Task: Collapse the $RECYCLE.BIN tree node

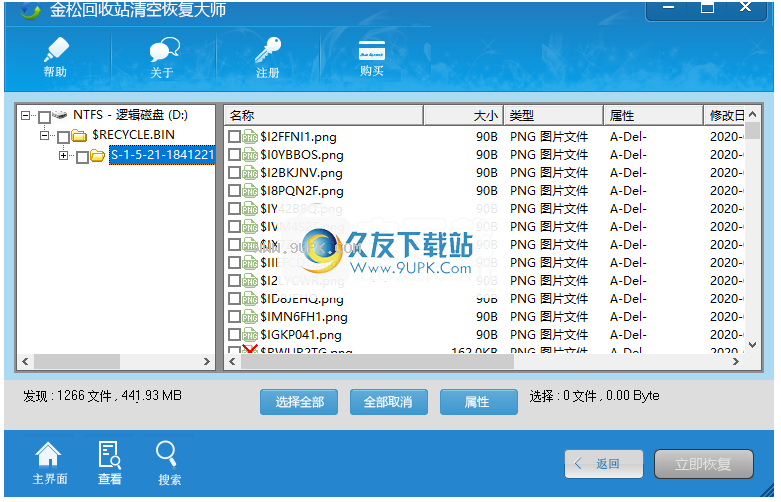Action: [44, 135]
